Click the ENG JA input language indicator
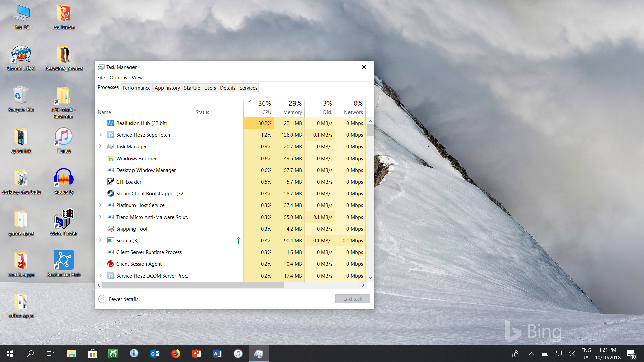The image size is (644, 362). click(586, 354)
